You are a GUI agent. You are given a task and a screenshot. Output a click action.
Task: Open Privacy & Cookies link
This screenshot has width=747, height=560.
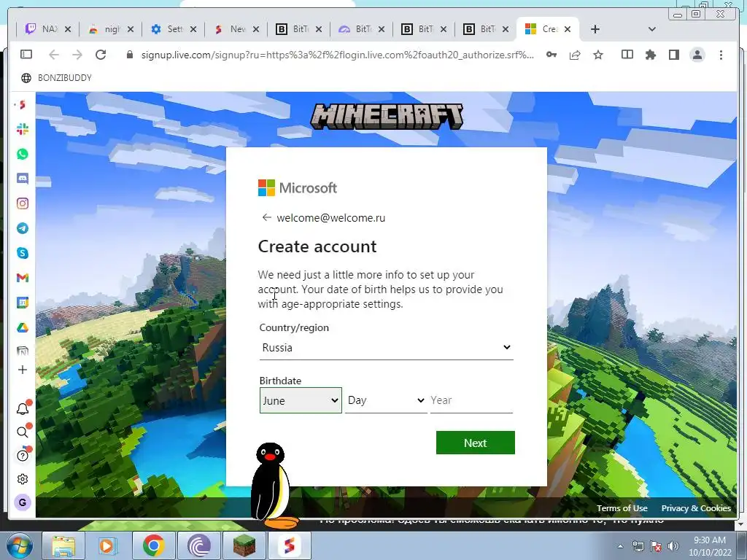point(696,508)
